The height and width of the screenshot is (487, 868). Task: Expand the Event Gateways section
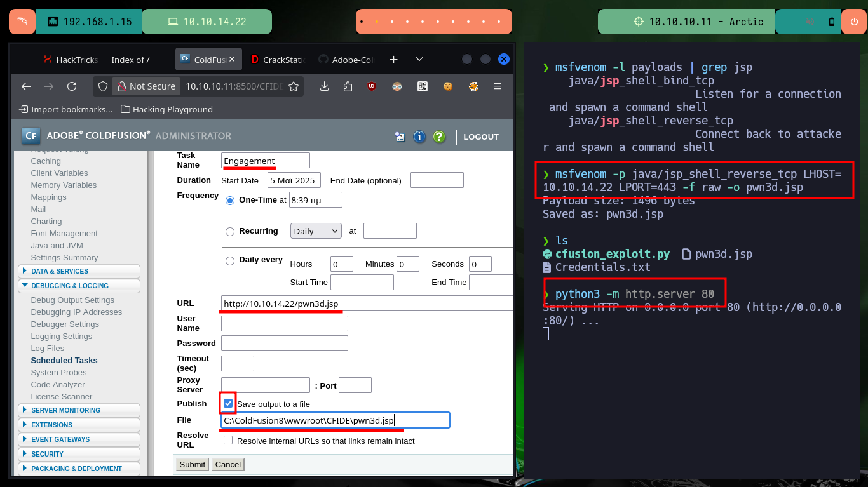(79, 439)
